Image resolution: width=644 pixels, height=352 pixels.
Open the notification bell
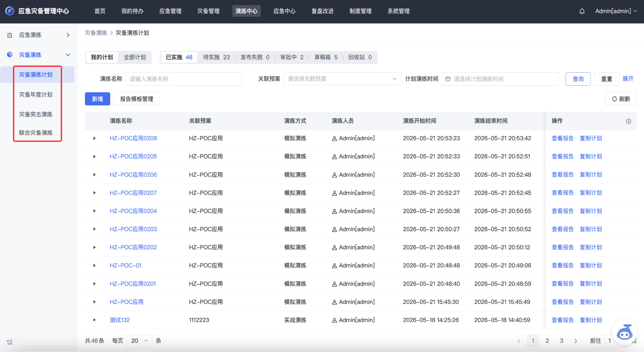[582, 11]
